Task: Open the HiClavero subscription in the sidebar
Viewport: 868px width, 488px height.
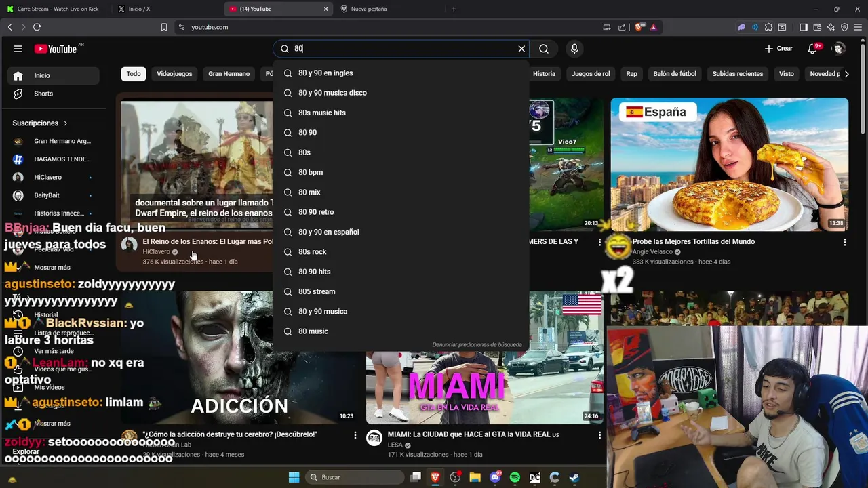Action: pyautogui.click(x=53, y=177)
